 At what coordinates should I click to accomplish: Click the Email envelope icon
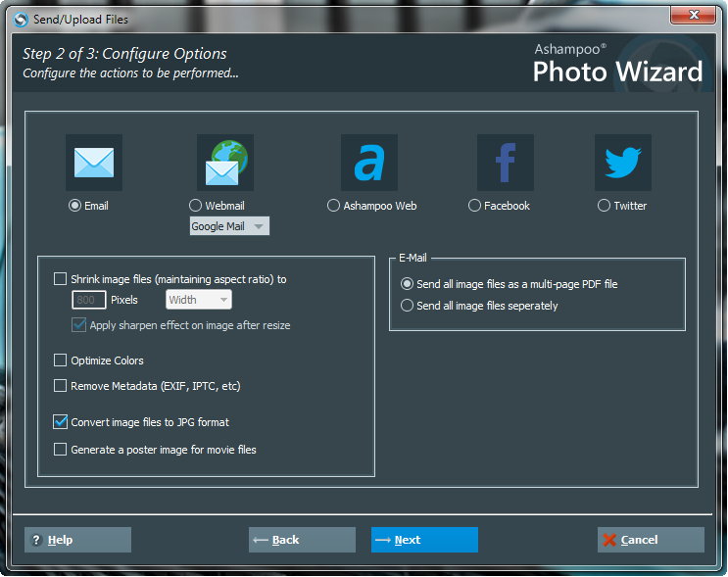click(94, 163)
